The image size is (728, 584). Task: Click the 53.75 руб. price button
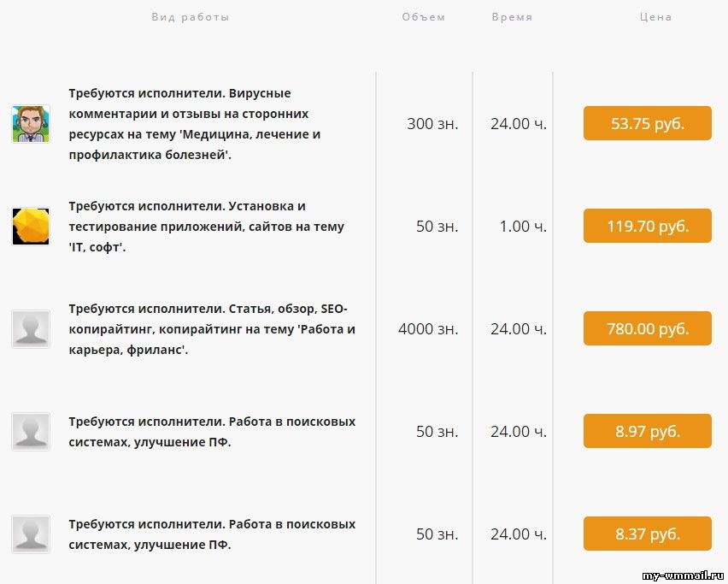coord(647,123)
